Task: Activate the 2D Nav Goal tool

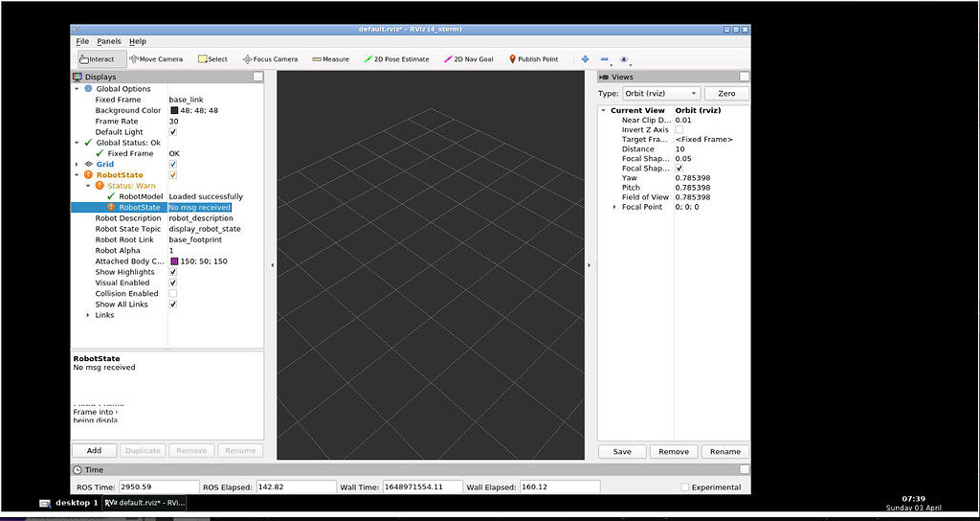Action: click(x=468, y=59)
